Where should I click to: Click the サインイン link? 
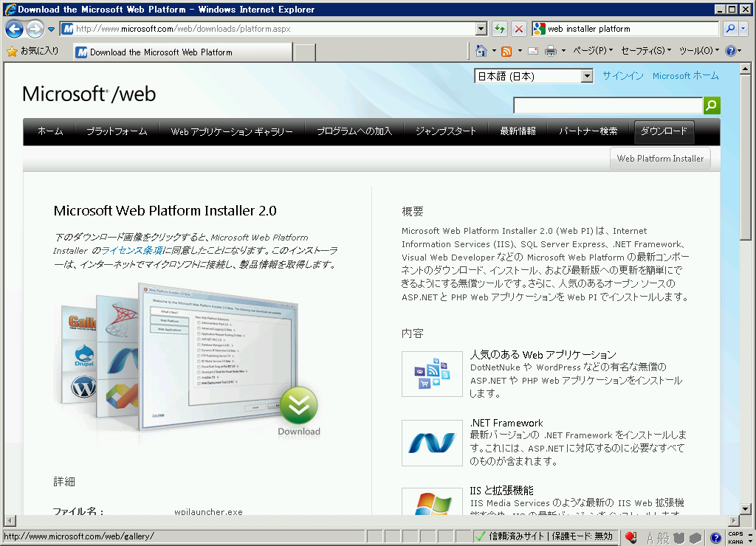click(x=622, y=76)
